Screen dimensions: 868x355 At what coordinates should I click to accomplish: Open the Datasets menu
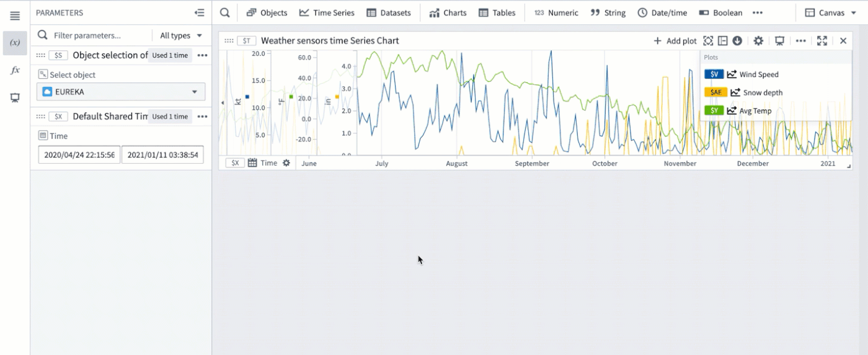pyautogui.click(x=389, y=12)
